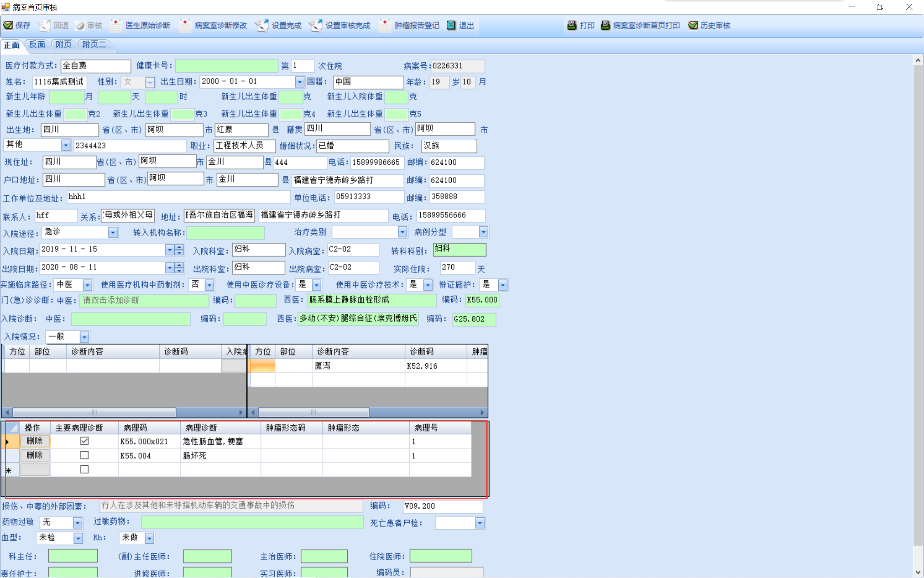Switch to the 反面 tab
Image resolution: width=924 pixels, height=578 pixels.
[37, 45]
